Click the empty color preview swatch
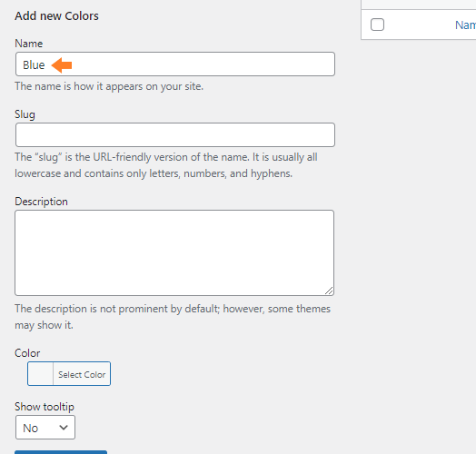Screen dimensions: 476x454 pyautogui.click(x=40, y=373)
